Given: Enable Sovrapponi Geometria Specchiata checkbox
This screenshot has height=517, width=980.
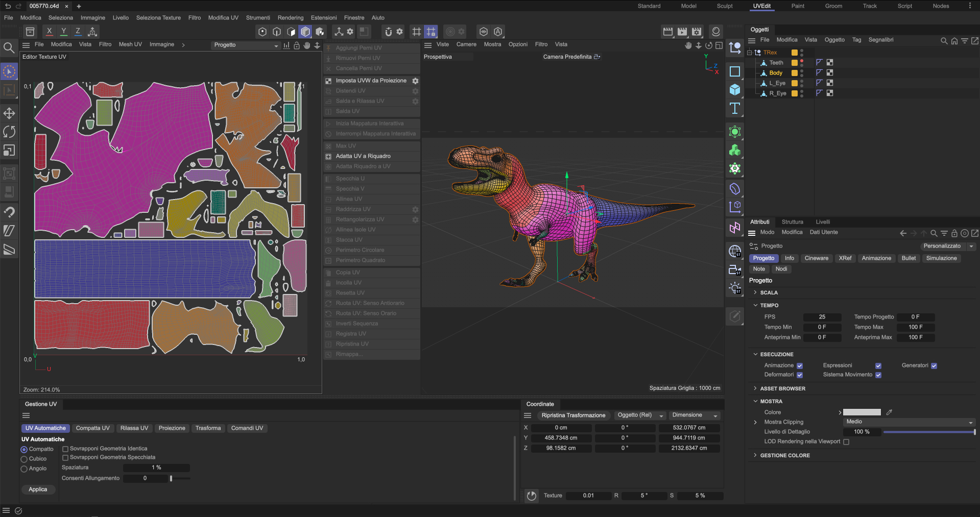Looking at the screenshot, I should tap(65, 458).
